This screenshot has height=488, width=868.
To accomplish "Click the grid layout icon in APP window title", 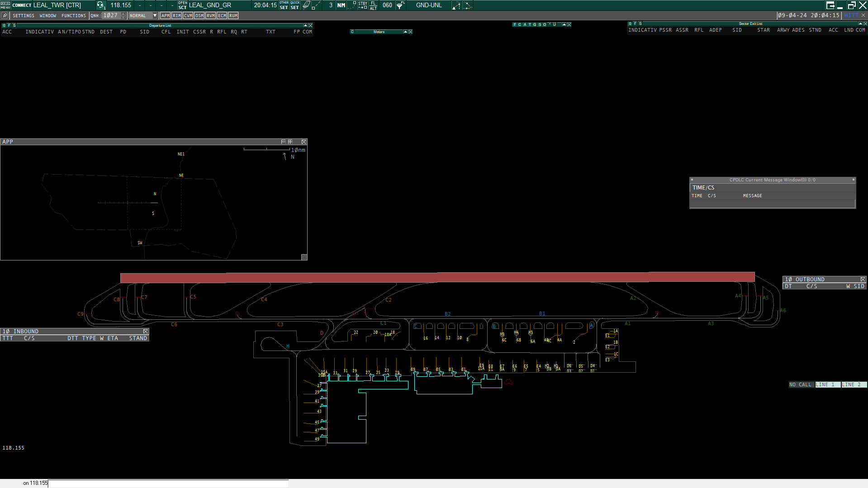I will [290, 142].
